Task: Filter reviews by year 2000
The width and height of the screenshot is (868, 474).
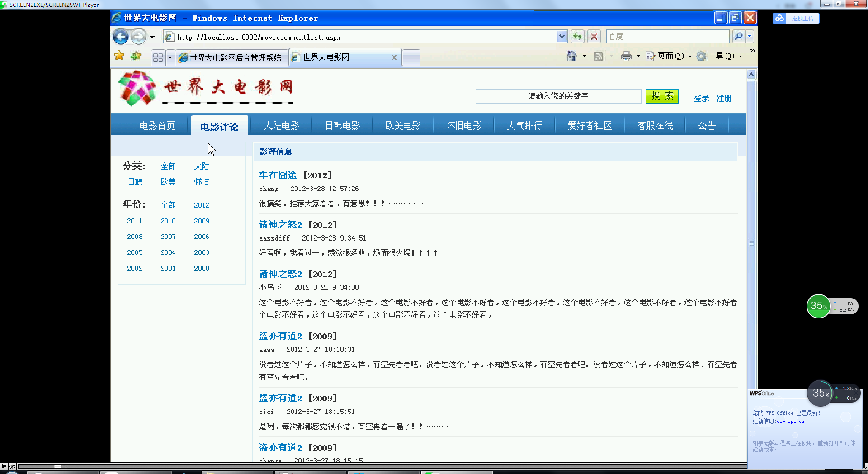Action: tap(202, 268)
